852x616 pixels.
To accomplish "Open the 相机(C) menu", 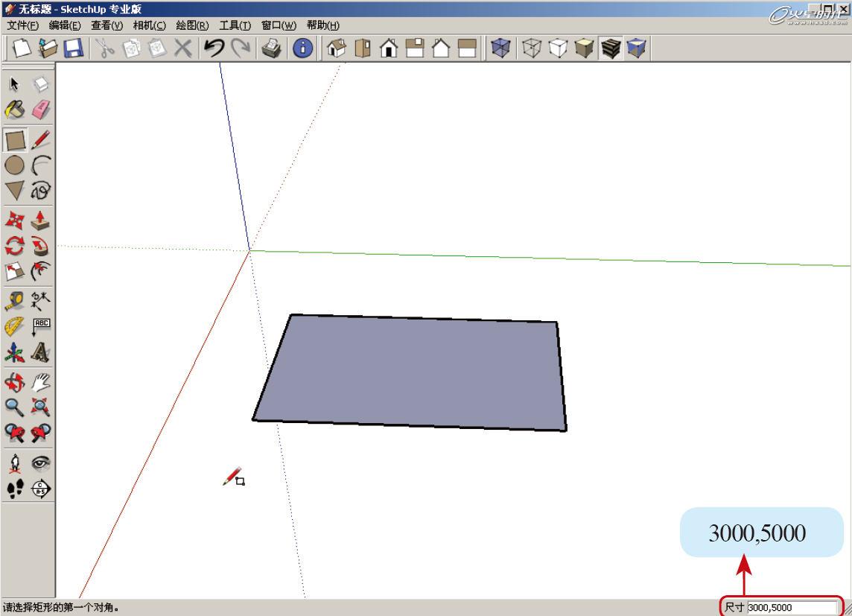I will (150, 25).
